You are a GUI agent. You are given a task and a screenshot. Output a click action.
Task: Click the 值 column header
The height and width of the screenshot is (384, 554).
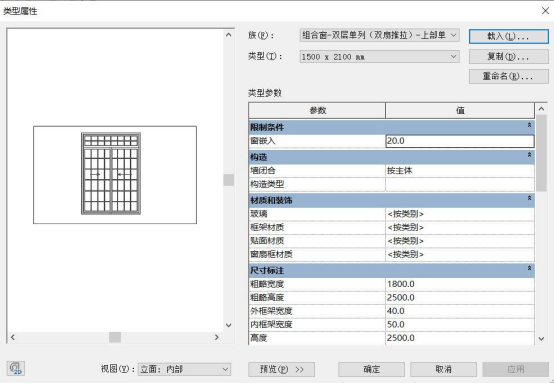pos(460,111)
